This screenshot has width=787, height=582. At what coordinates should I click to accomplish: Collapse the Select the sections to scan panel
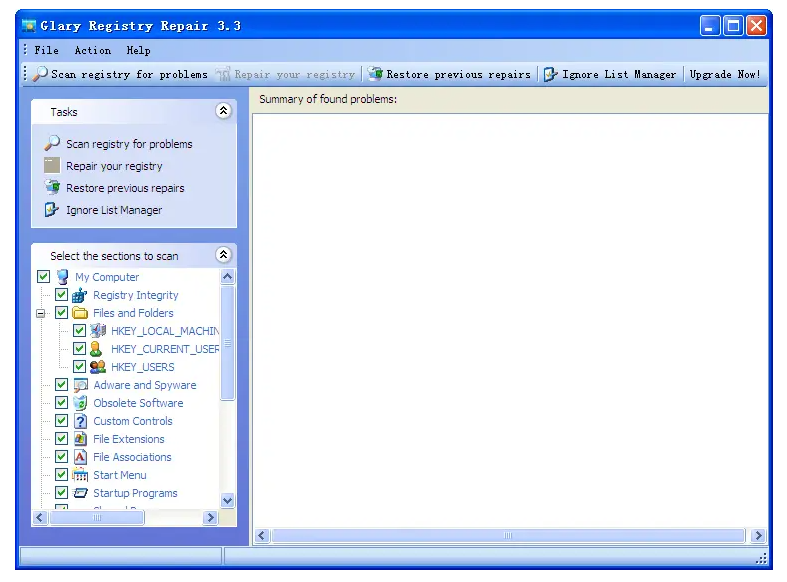pos(223,255)
